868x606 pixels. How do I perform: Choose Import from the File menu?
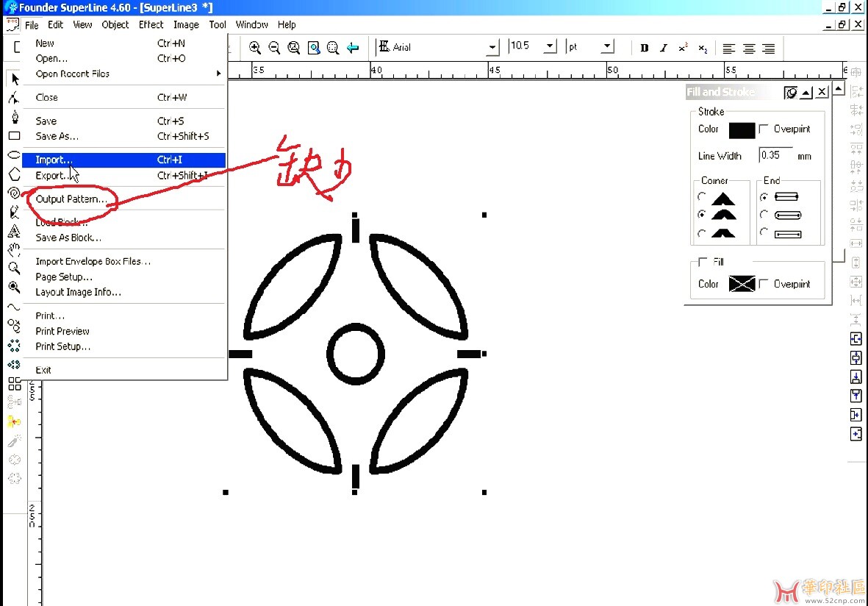coord(54,160)
